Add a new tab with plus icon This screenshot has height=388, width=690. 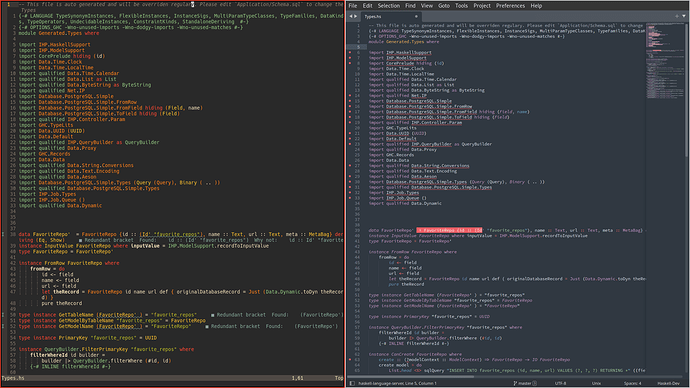click(x=677, y=16)
